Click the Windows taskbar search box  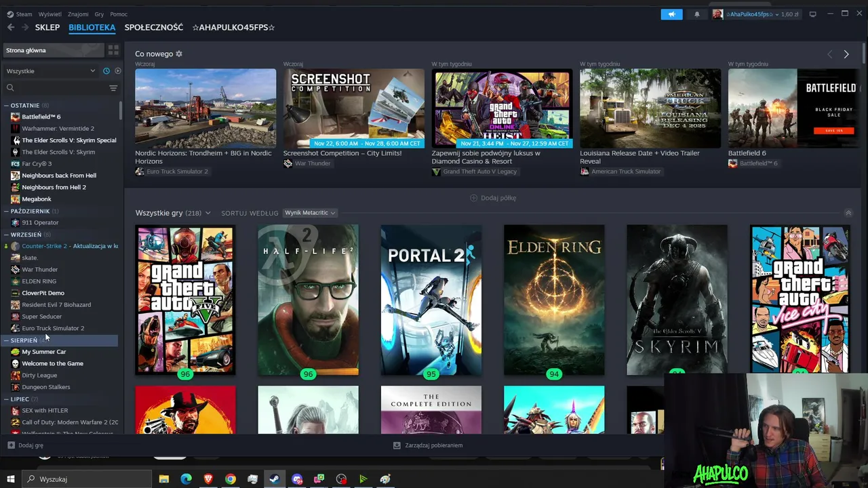tap(88, 479)
